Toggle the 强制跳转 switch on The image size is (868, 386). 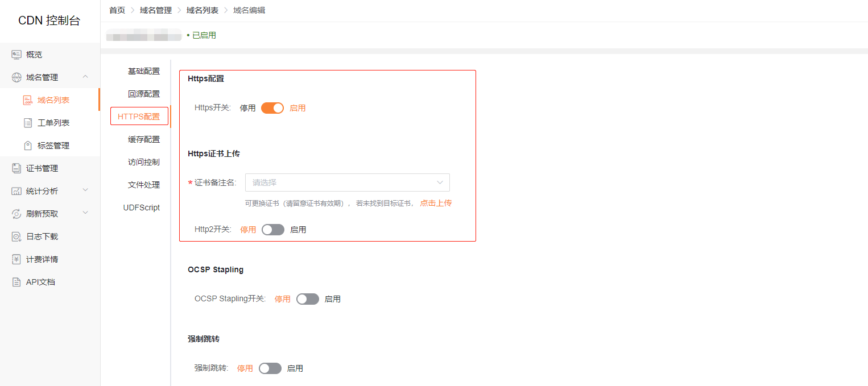[270, 368]
